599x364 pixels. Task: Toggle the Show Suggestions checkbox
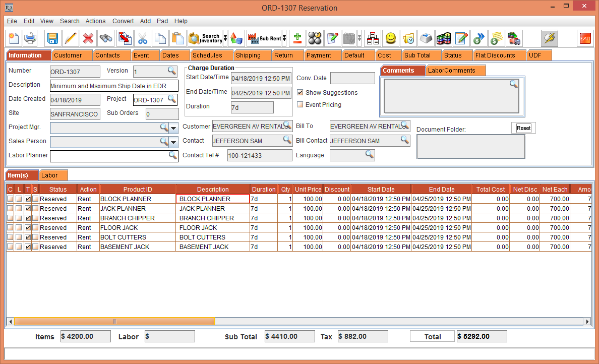301,93
